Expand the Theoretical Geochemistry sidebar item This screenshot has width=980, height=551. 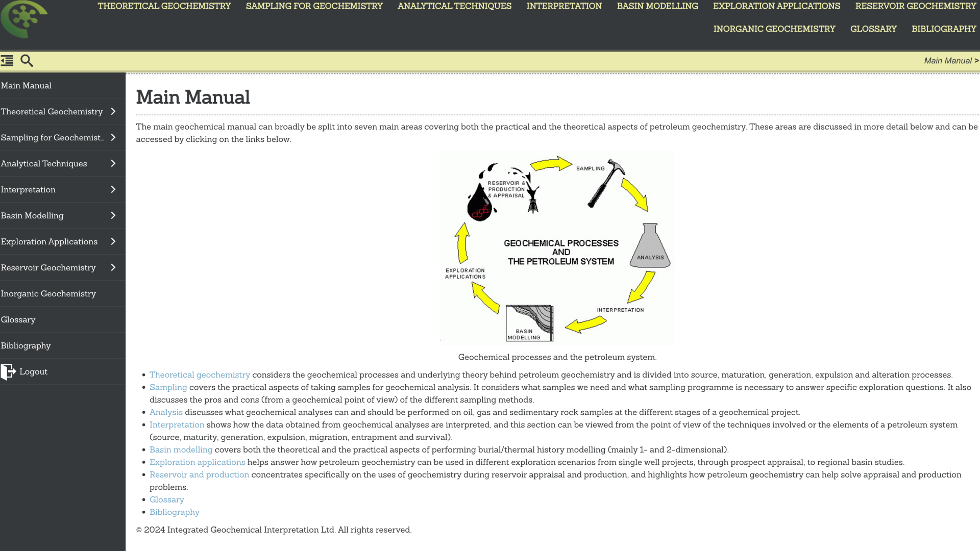pos(113,111)
